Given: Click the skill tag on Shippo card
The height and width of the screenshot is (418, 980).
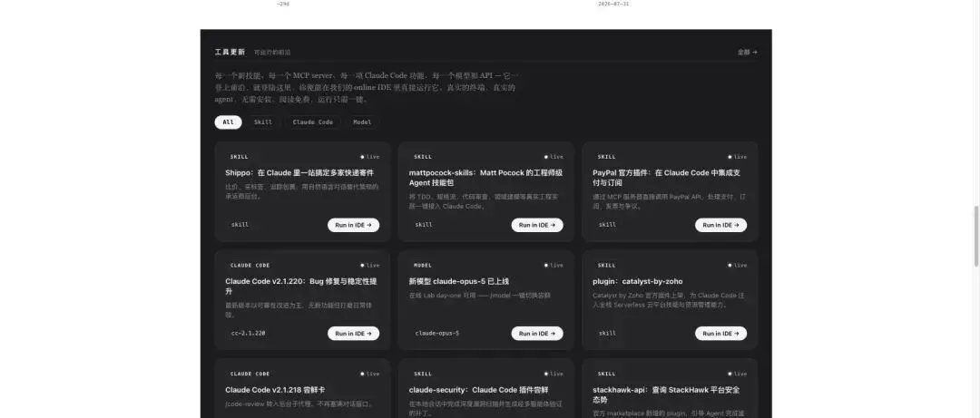Looking at the screenshot, I should pyautogui.click(x=240, y=225).
